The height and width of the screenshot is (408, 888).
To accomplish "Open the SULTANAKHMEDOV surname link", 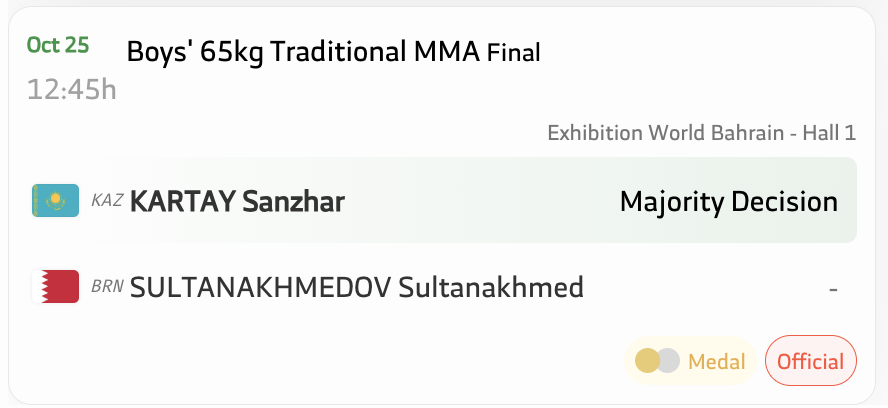I will tap(261, 289).
